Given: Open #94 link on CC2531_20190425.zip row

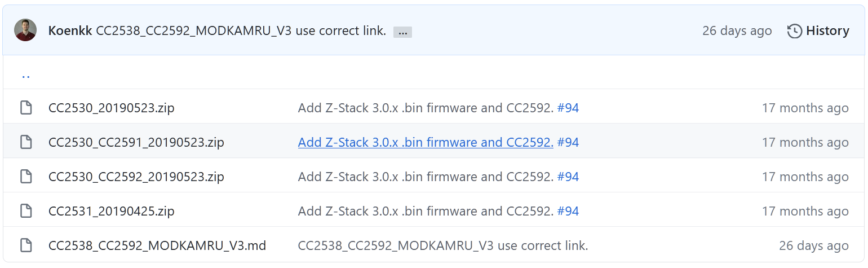Looking at the screenshot, I should click(568, 211).
